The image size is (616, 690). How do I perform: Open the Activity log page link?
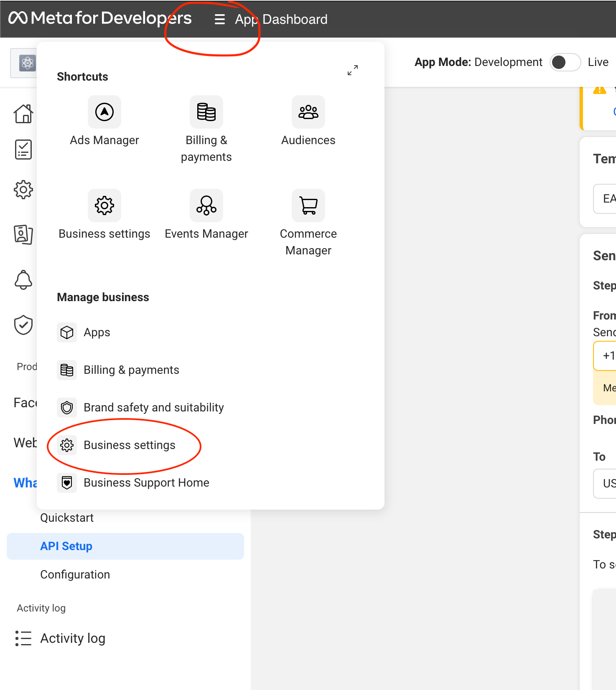tap(73, 638)
